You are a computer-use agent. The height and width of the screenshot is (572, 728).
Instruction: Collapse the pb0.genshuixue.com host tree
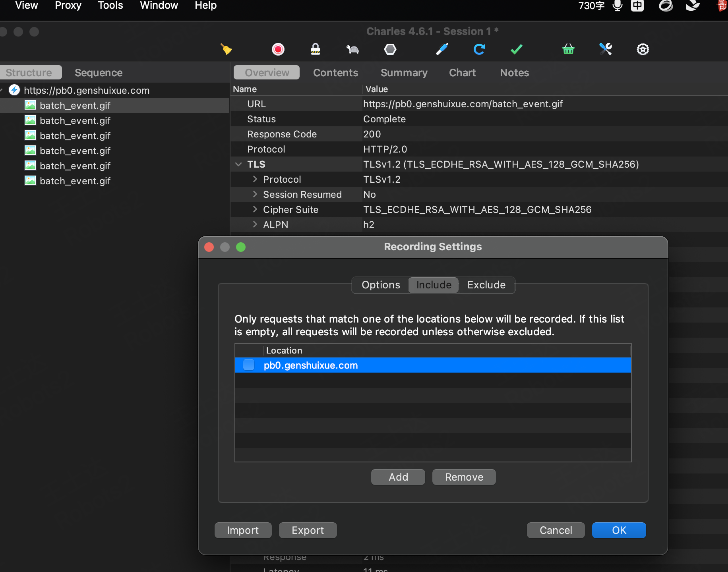(2, 90)
